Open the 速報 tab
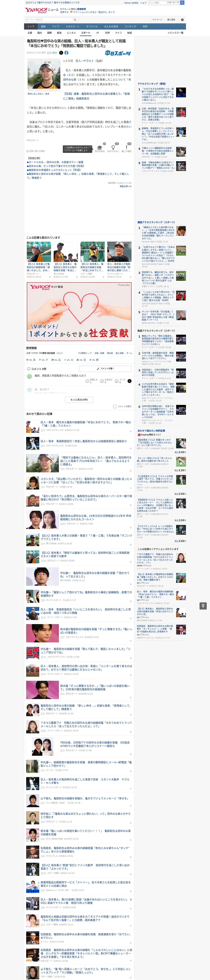The width and height of the screenshot is (210, 980). 43,27
